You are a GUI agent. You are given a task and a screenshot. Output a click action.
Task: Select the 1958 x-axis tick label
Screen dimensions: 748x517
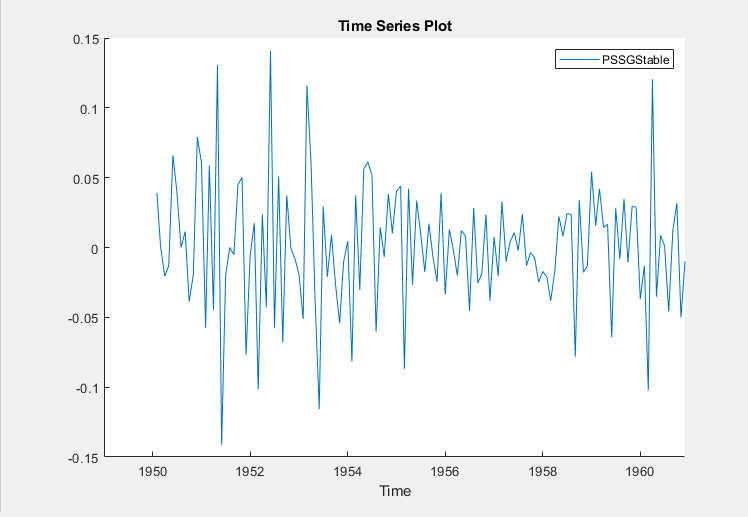click(x=542, y=470)
